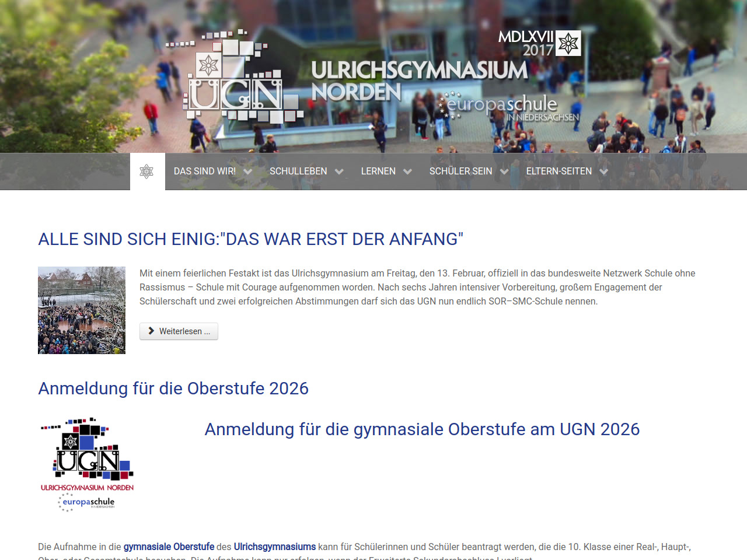Open the SCHULLEBEN menu item

[298, 171]
